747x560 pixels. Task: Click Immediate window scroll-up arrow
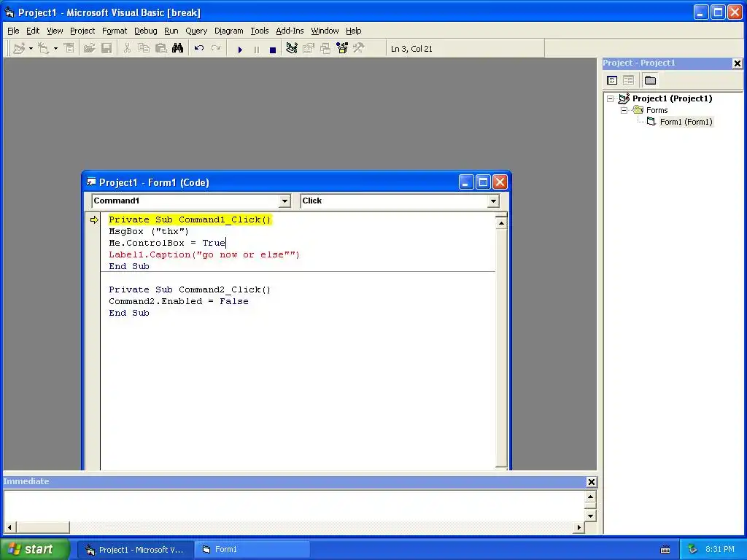(x=590, y=497)
